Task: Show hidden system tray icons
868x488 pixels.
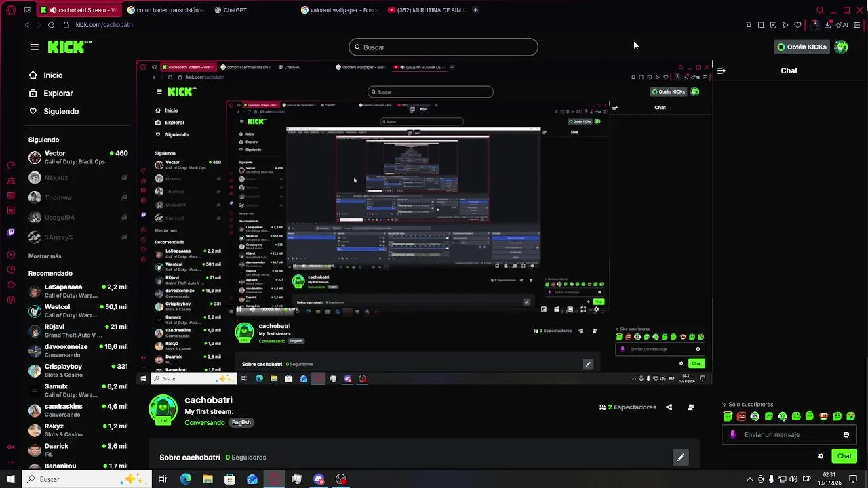Action: pyautogui.click(x=749, y=479)
